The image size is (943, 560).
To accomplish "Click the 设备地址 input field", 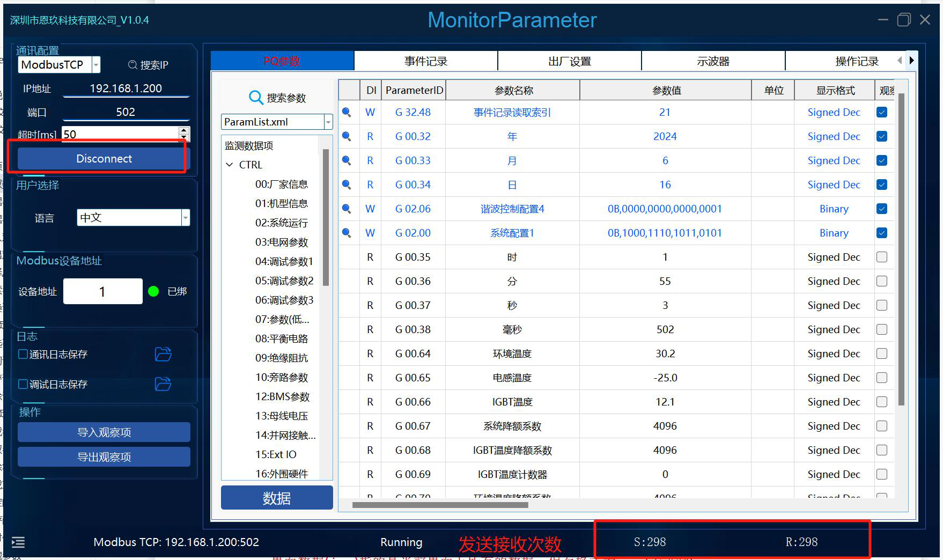I will [x=103, y=291].
